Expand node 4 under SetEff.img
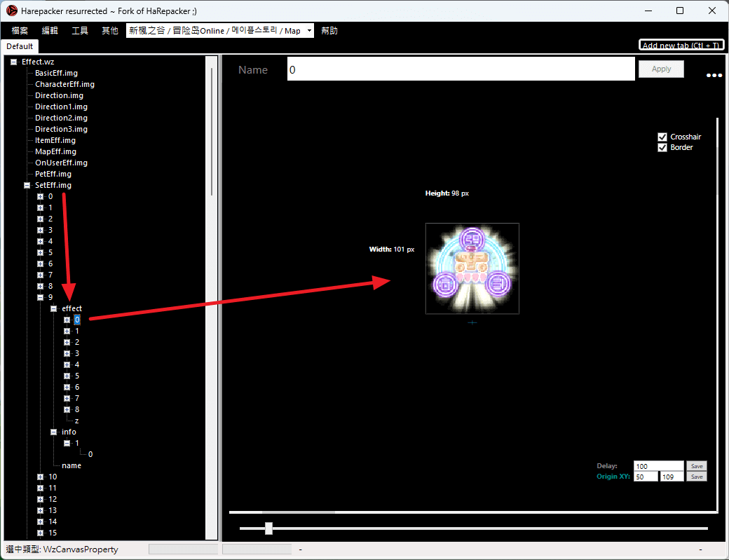The width and height of the screenshot is (729, 560). point(41,241)
